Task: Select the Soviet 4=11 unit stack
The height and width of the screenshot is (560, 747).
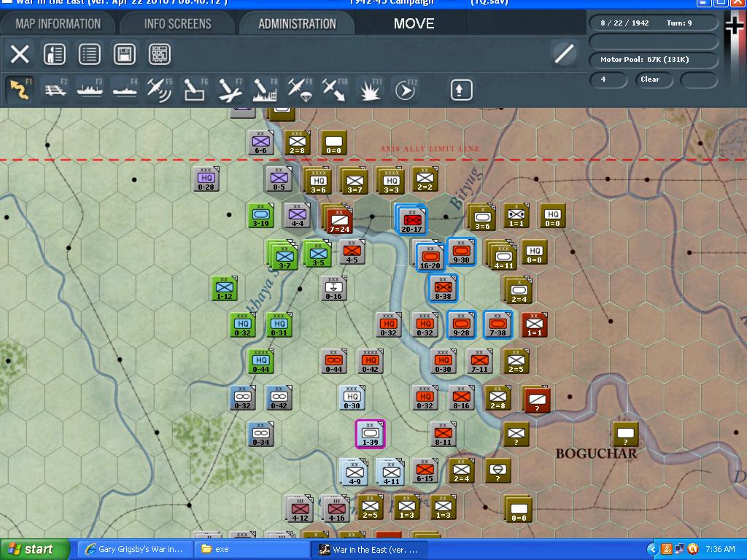Action: click(x=502, y=254)
